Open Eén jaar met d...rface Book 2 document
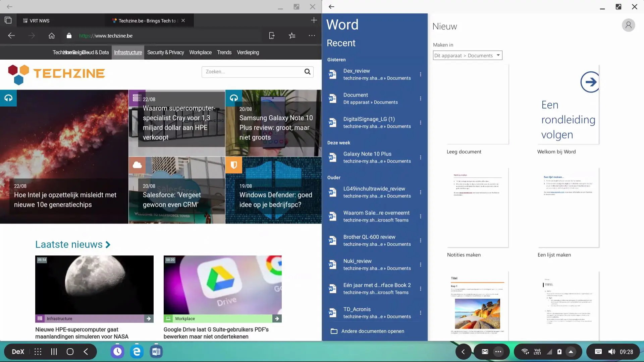This screenshot has height=362, width=644. coord(371,289)
